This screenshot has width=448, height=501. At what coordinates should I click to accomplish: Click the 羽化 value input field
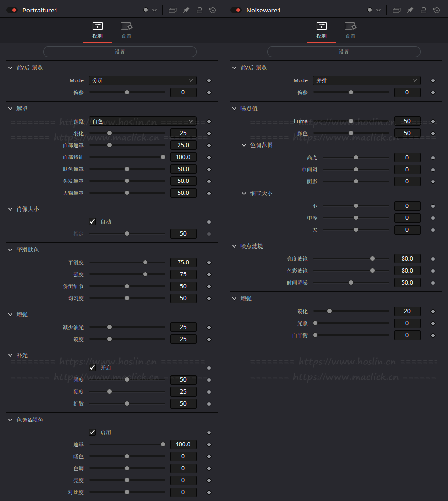click(183, 133)
